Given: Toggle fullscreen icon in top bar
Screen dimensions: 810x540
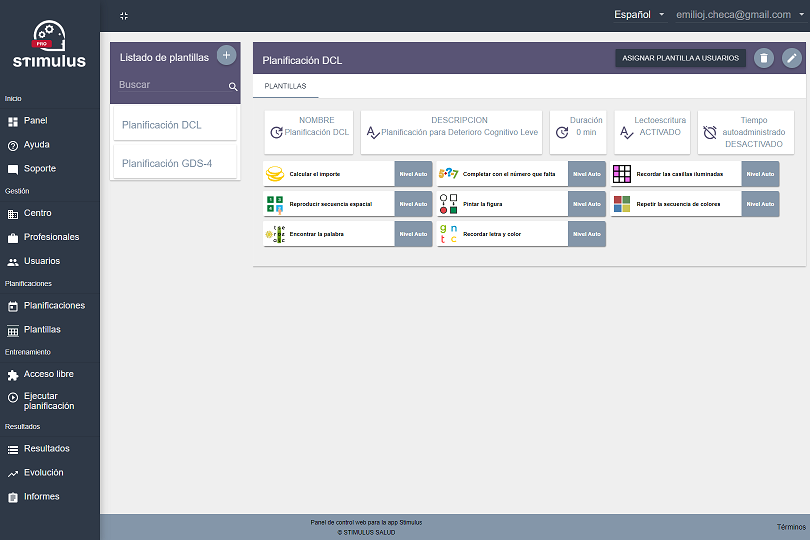Looking at the screenshot, I should coord(124,16).
